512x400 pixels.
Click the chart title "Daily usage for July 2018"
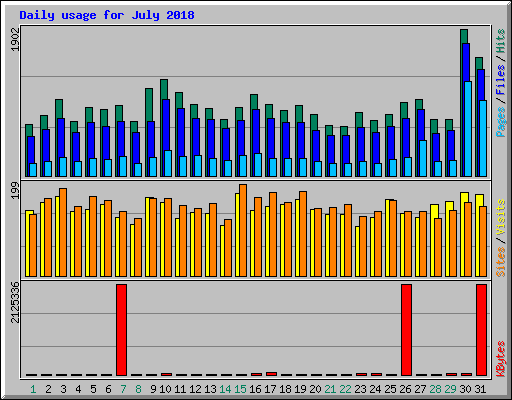107,15
